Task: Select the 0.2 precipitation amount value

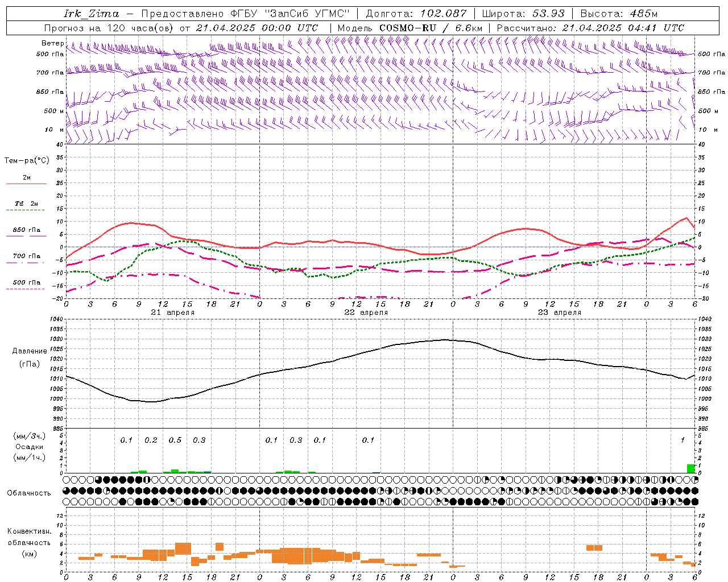Action: pos(151,440)
